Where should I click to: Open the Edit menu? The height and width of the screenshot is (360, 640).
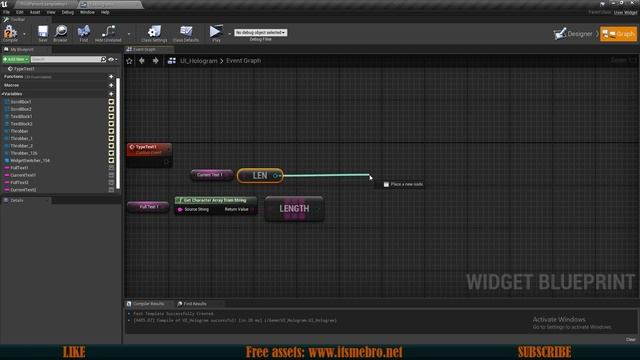pos(20,12)
